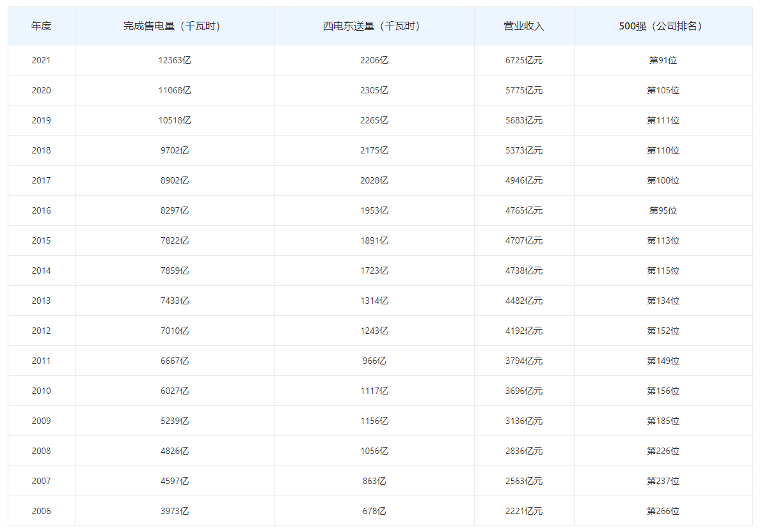This screenshot has width=762, height=532.
Task: Click the cell 8297亿
Action: (175, 211)
